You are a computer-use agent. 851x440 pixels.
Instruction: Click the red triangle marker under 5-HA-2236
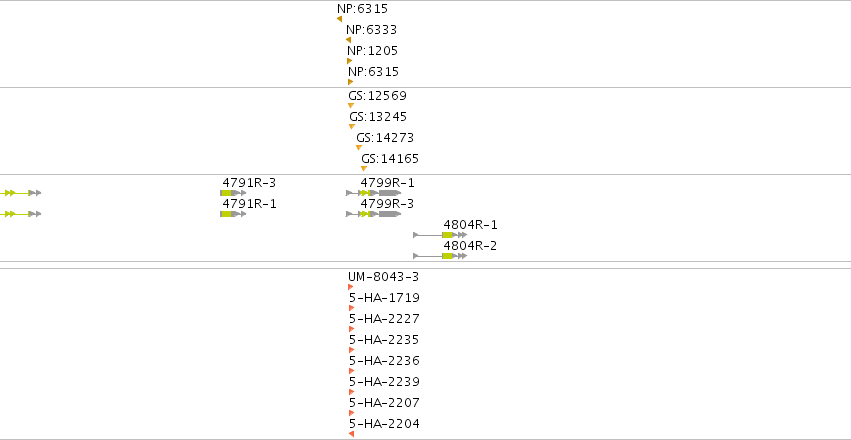point(352,371)
